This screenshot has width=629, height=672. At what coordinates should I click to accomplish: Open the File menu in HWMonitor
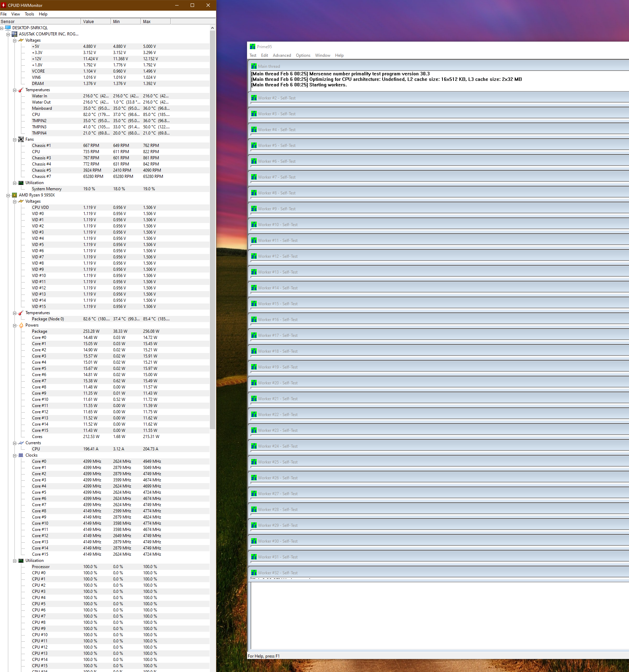(4, 14)
